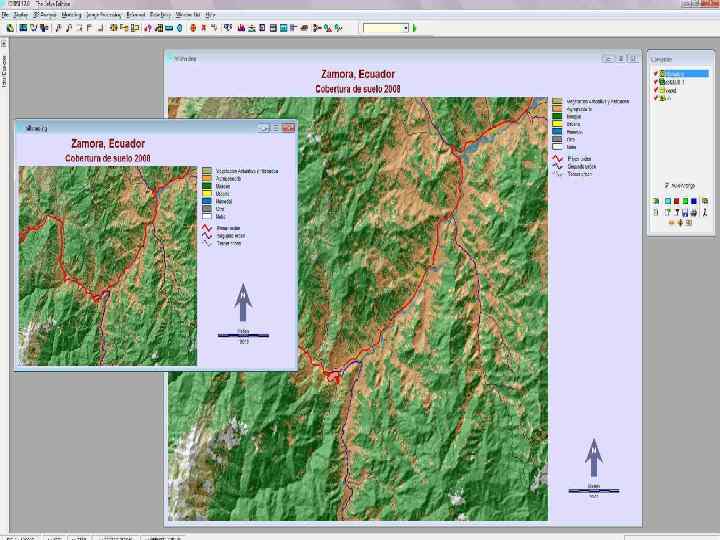Click inside the toolbar shortcut text box

(x=383, y=28)
